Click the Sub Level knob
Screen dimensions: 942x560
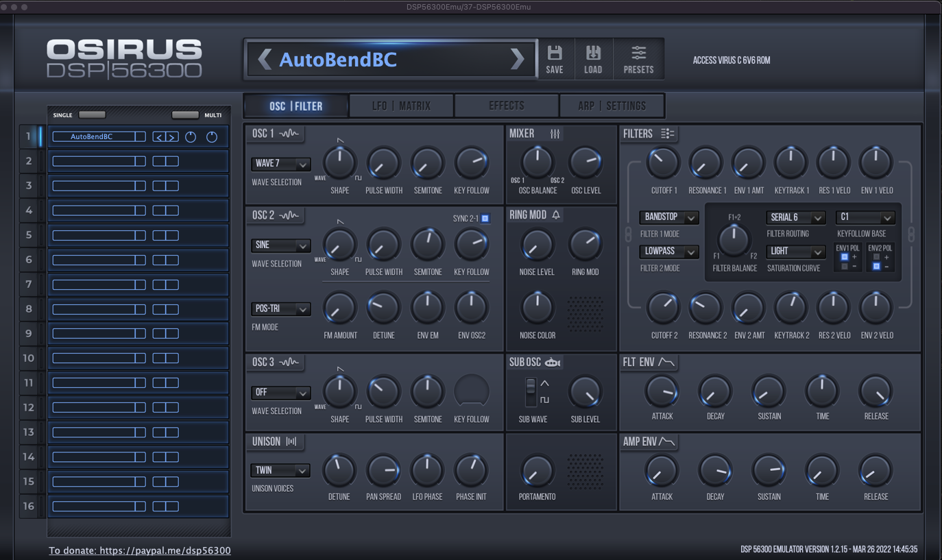click(x=585, y=392)
